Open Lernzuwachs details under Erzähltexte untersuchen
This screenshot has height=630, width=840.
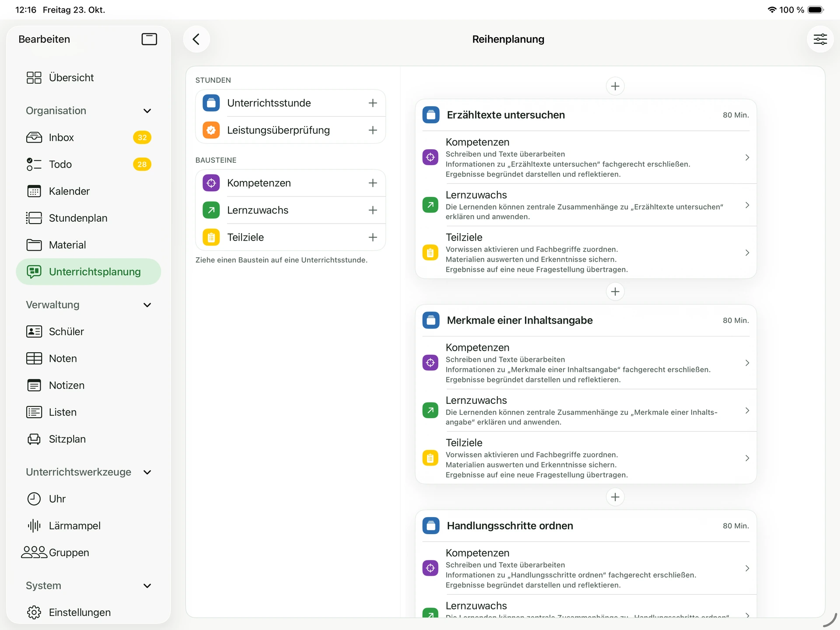tap(586, 205)
